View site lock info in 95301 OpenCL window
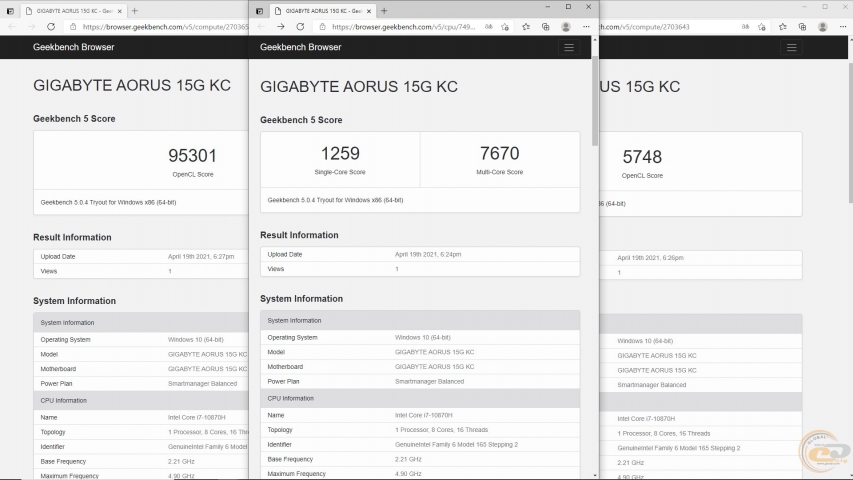 coord(73,27)
